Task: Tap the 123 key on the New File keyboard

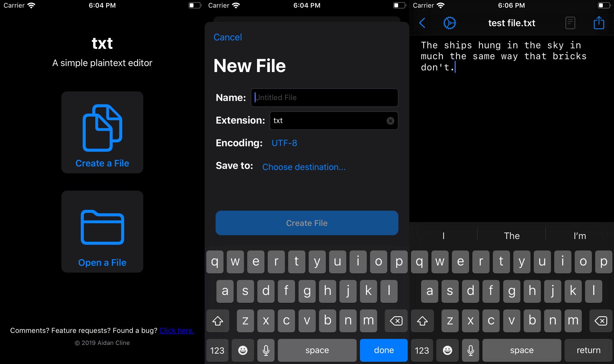Action: click(x=217, y=350)
